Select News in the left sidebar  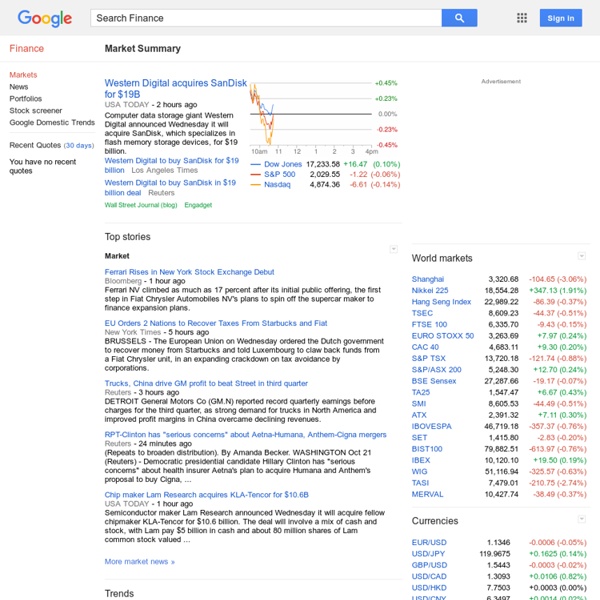(19, 87)
